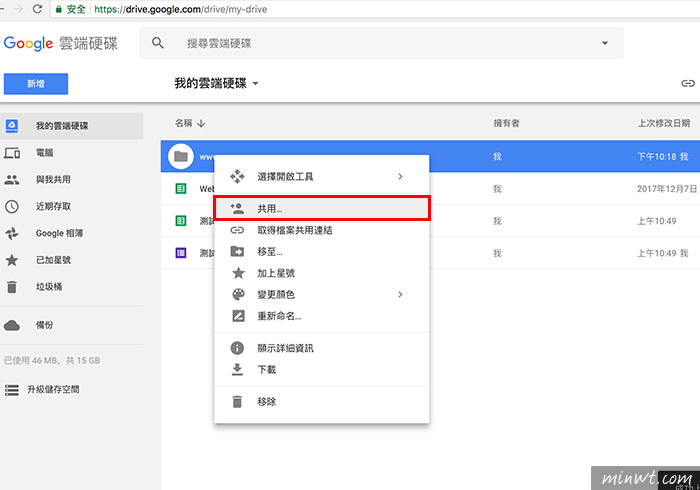Open 已加星號 in the sidebar
700x490 pixels.
53,260
